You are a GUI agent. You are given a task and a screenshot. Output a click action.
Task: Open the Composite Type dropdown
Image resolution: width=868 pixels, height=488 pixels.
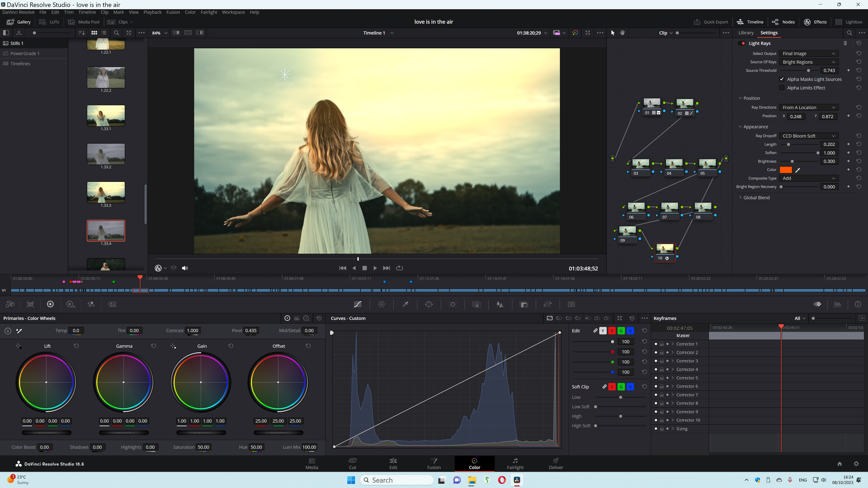click(808, 178)
